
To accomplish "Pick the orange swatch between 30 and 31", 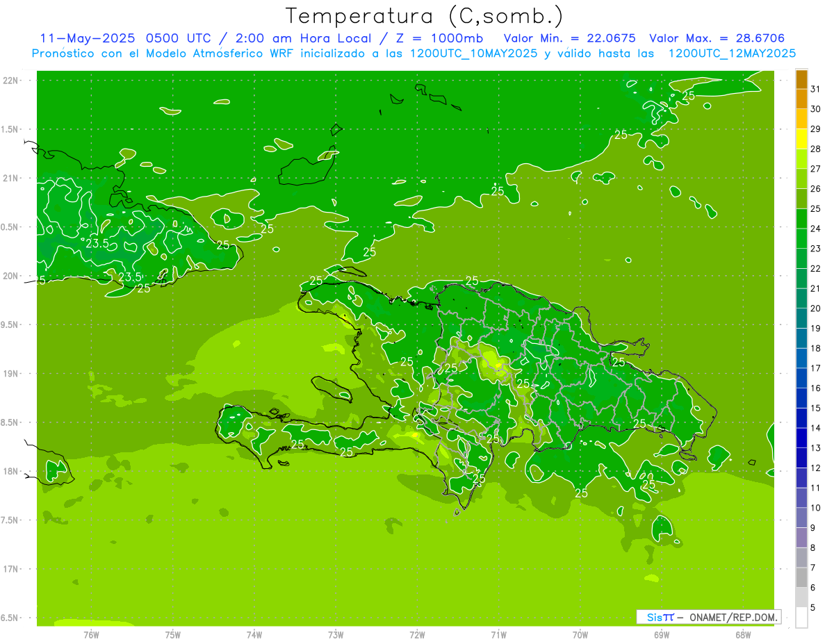I will pos(801,99).
